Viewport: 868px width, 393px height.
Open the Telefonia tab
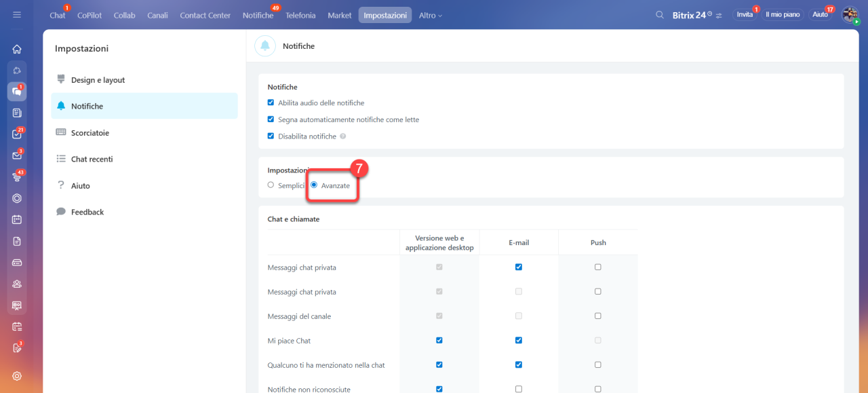point(300,15)
